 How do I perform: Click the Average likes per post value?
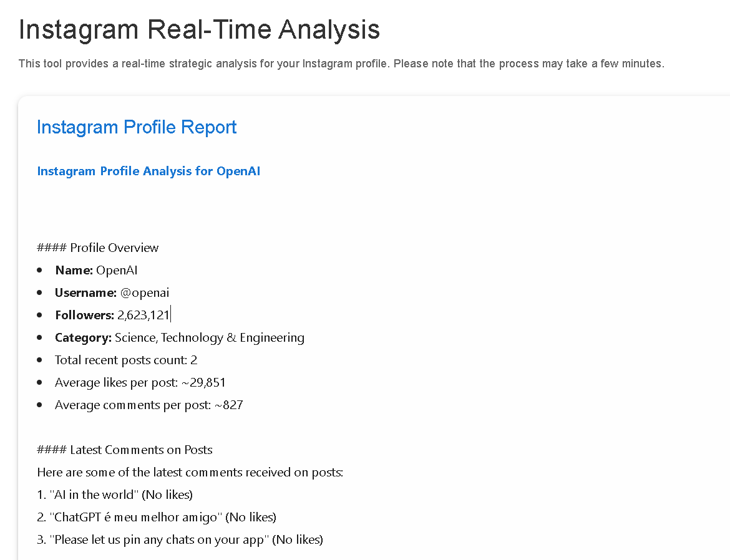coord(203,383)
